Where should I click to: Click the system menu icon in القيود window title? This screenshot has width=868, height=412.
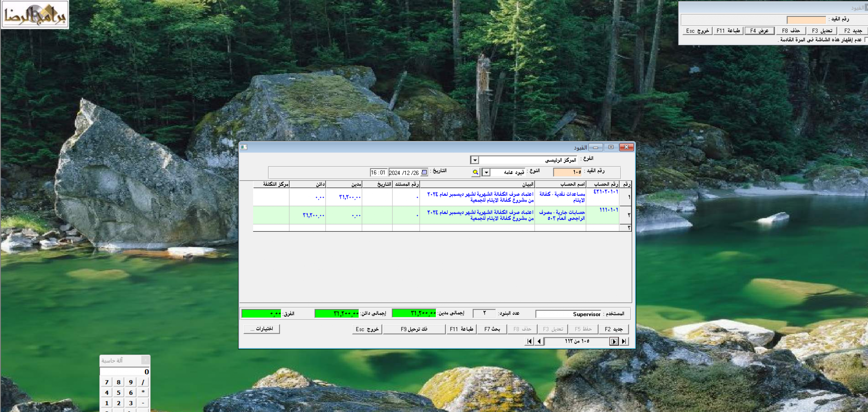[x=244, y=147]
